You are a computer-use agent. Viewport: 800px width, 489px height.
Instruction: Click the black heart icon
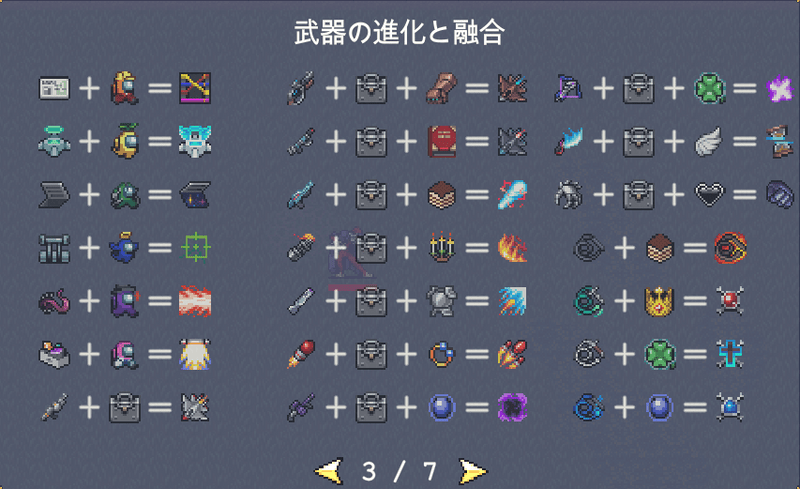click(709, 194)
